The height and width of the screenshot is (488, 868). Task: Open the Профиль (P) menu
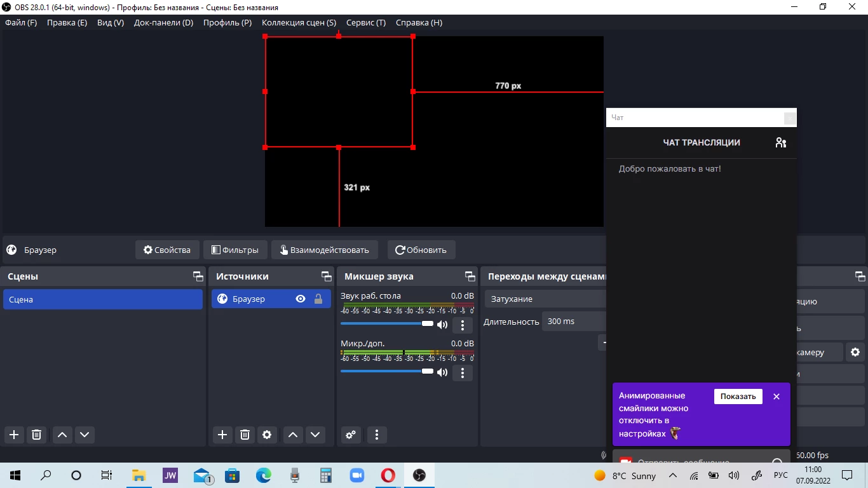227,22
